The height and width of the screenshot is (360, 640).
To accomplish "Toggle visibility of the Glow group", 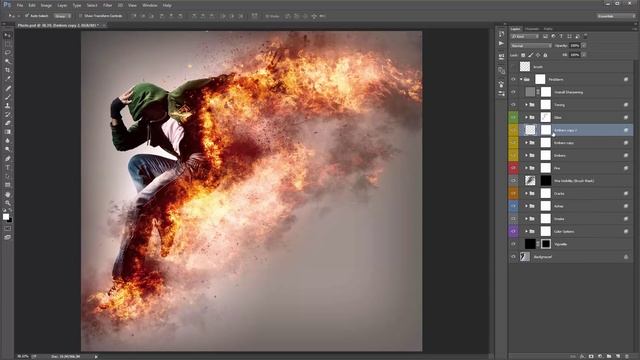I will click(513, 117).
